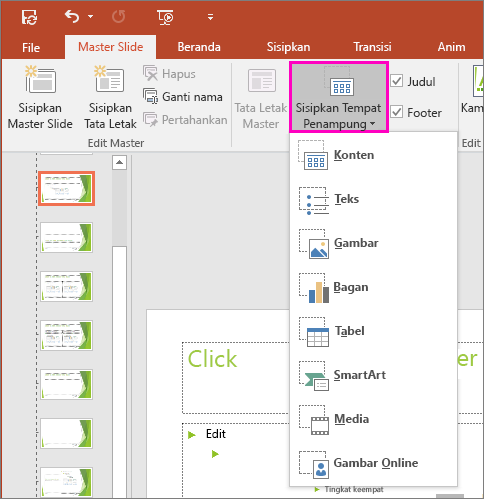Click the Save icon in quick access toolbar
484x499 pixels.
click(x=30, y=17)
